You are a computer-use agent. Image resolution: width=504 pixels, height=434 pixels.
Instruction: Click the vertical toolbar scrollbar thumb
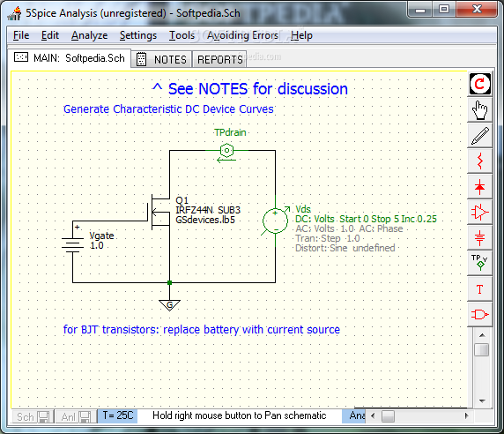pyautogui.click(x=482, y=349)
